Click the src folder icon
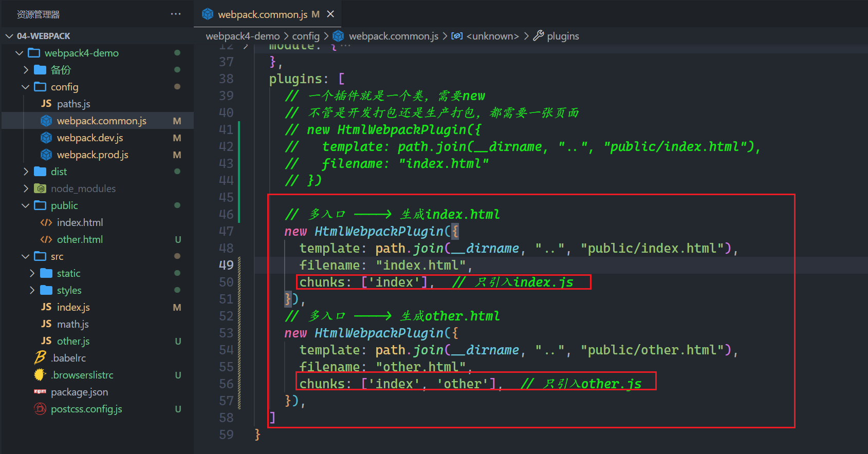Image resolution: width=868 pixels, height=454 pixels. click(40, 256)
